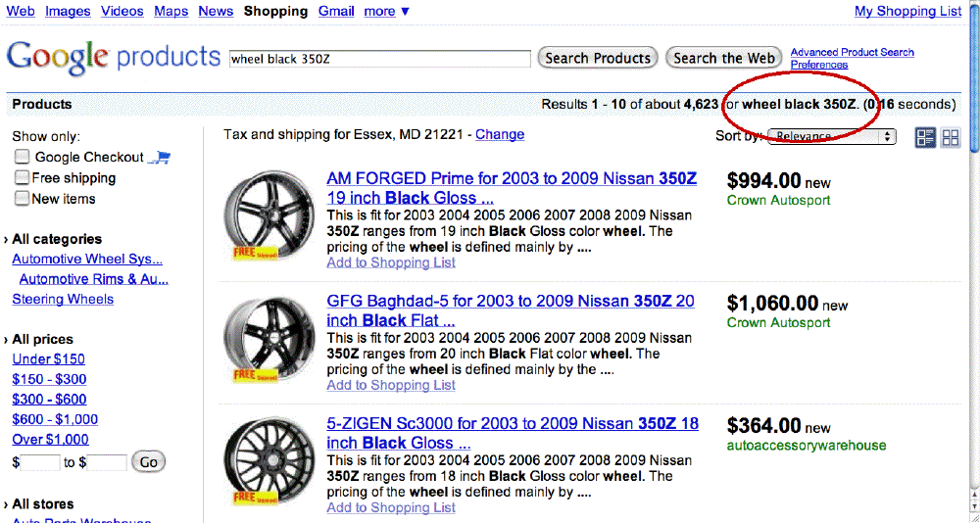Open the GFG Baghdad-5 wheel image

click(270, 339)
